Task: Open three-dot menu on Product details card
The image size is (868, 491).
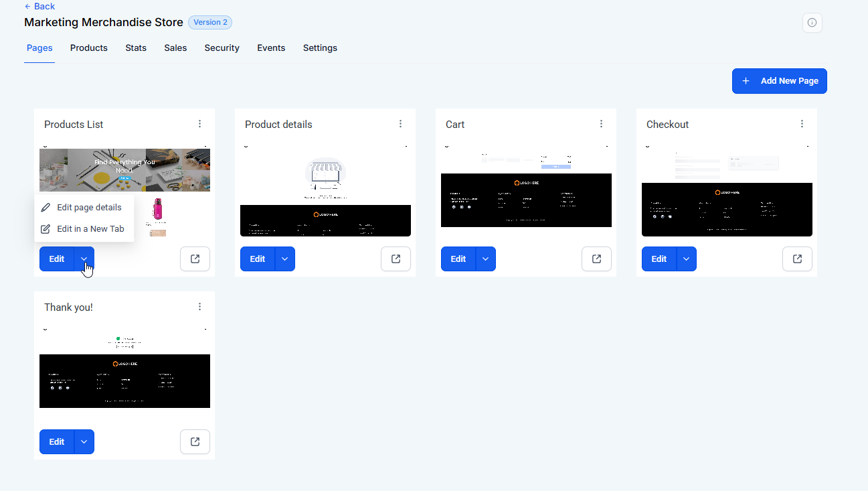Action: point(400,124)
